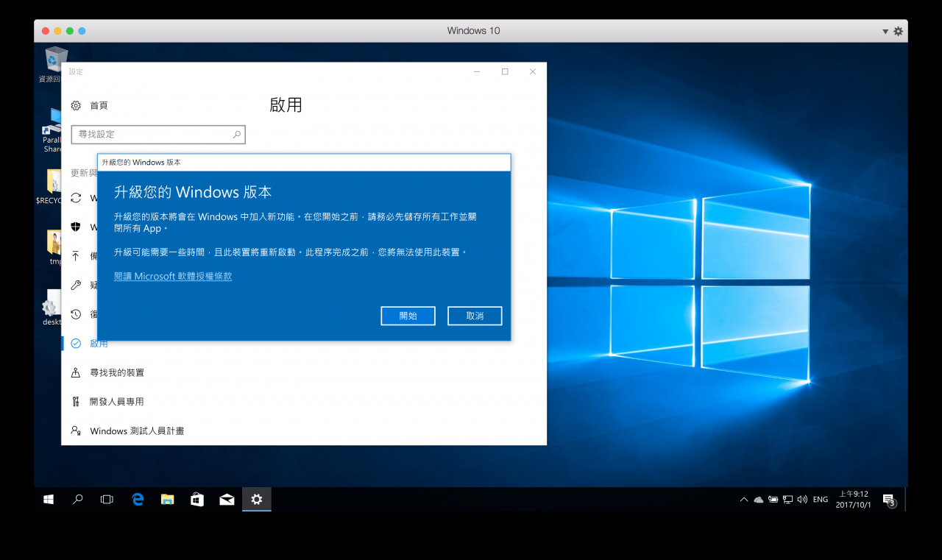
Task: Open the Action Center notification icon
Action: coord(889,500)
